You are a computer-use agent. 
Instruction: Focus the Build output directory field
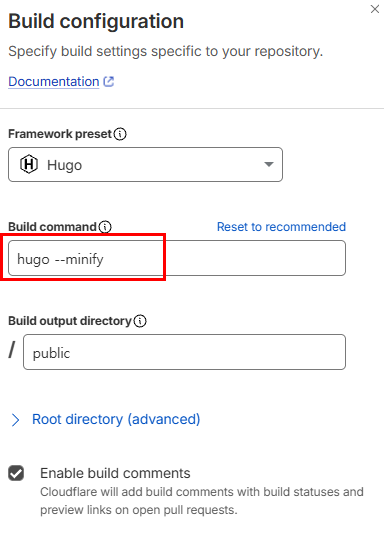pyautogui.click(x=185, y=352)
